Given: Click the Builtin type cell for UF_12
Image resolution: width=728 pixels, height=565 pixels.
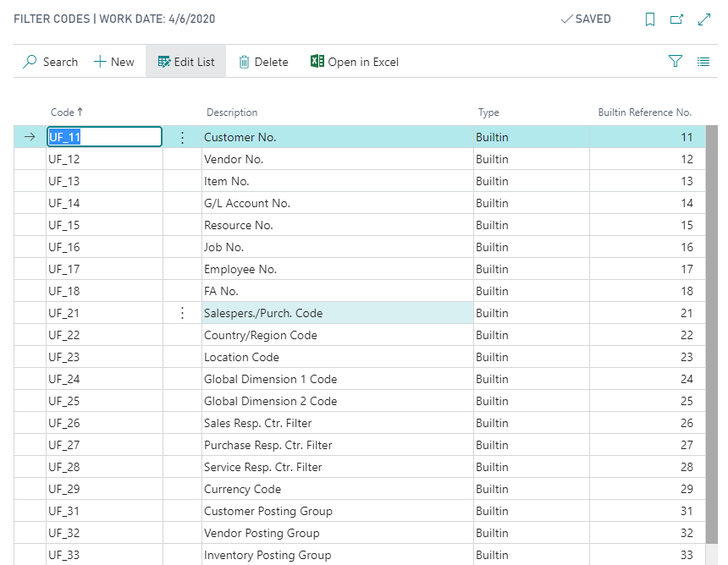Looking at the screenshot, I should tap(532, 159).
